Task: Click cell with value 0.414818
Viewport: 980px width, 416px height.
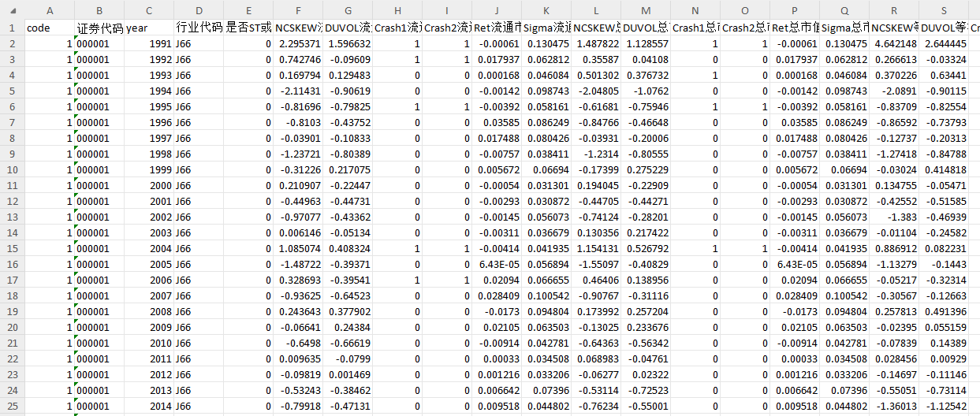Action: point(944,169)
